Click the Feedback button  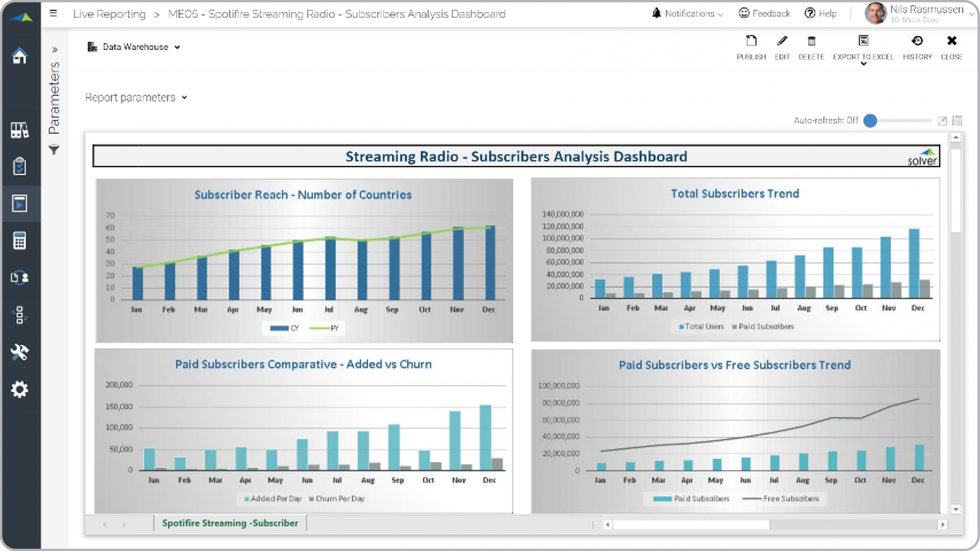tap(764, 14)
